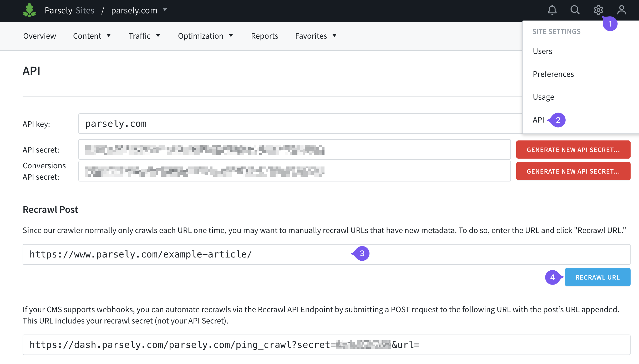This screenshot has width=639, height=364.
Task: Expand the Content dropdown menu
Action: tap(92, 36)
